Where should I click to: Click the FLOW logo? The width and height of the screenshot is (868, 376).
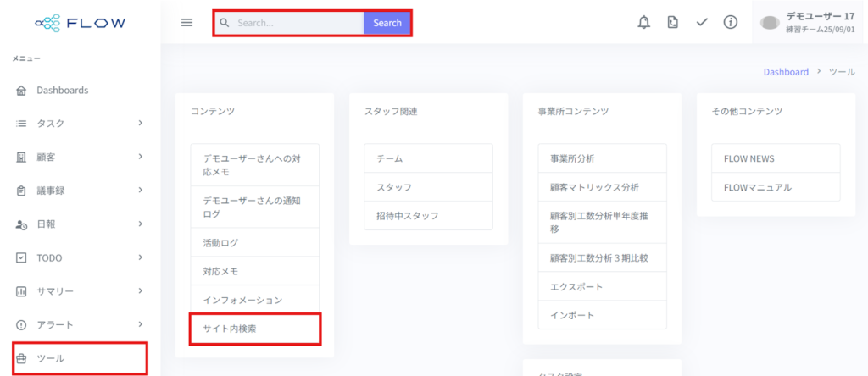[x=80, y=23]
